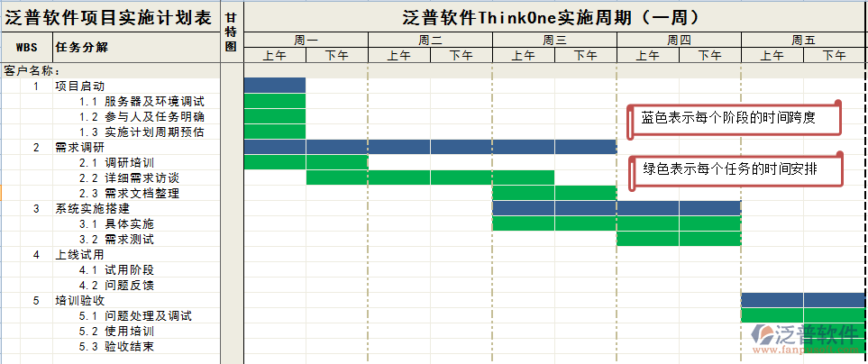The width and height of the screenshot is (868, 364).
Task: Select task 4.2 问题反馈
Action: point(116,286)
